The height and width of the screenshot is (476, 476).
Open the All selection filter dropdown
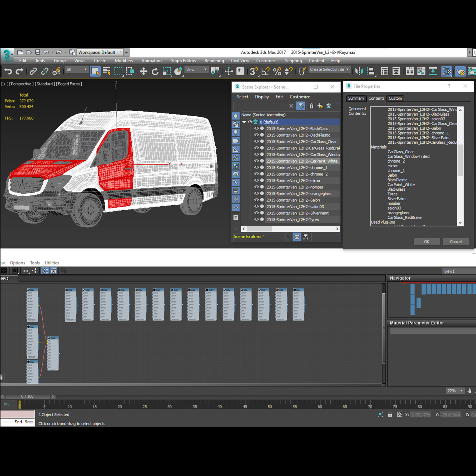click(76, 70)
